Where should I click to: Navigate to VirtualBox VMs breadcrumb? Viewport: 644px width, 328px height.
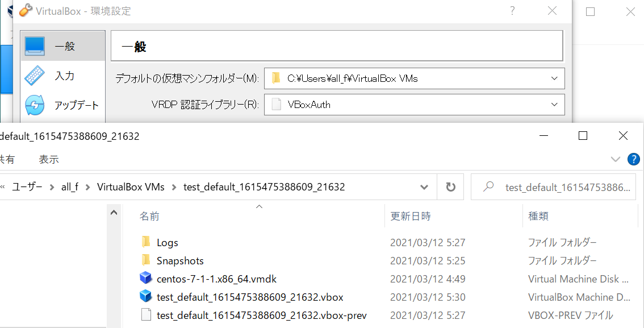click(x=131, y=187)
